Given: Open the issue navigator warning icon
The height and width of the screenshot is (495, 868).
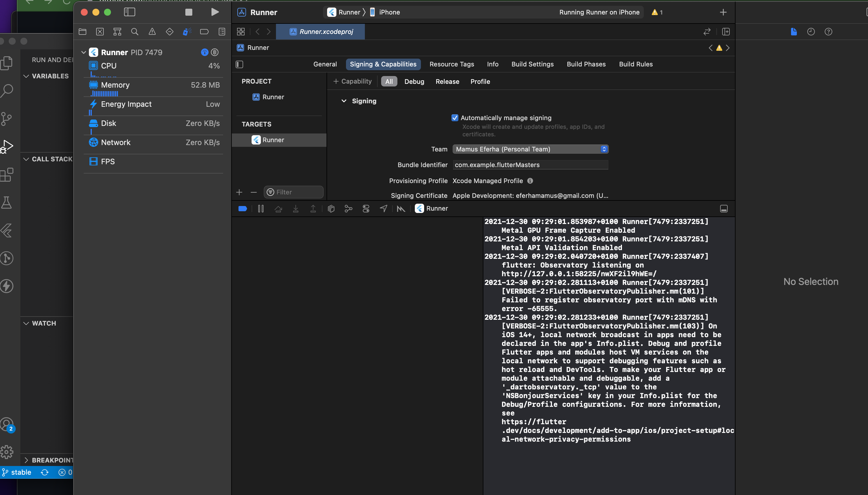Looking at the screenshot, I should click(x=152, y=32).
